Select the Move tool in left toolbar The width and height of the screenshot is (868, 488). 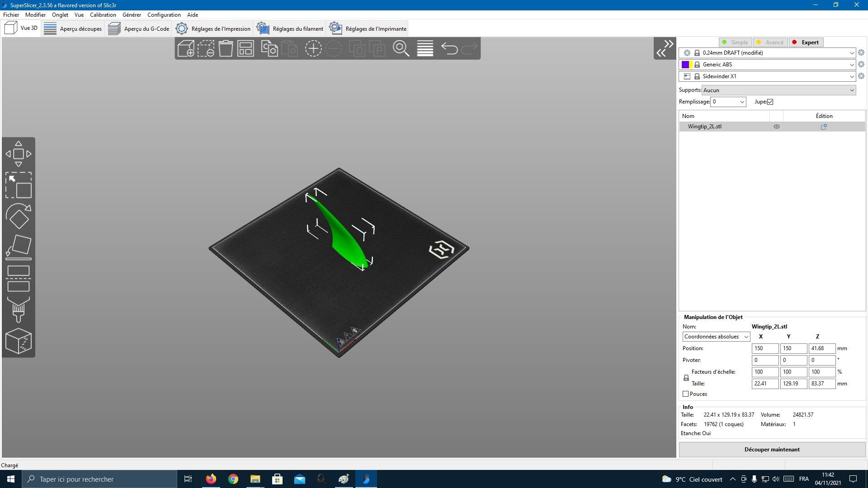(x=19, y=154)
